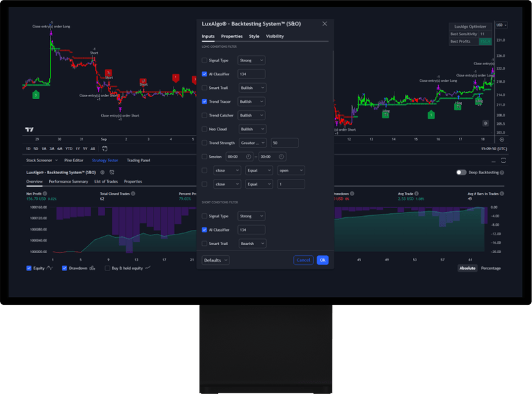Click the alert clock icon beside strategy title
Image resolution: width=532 pixels, height=394 pixels.
[112, 172]
